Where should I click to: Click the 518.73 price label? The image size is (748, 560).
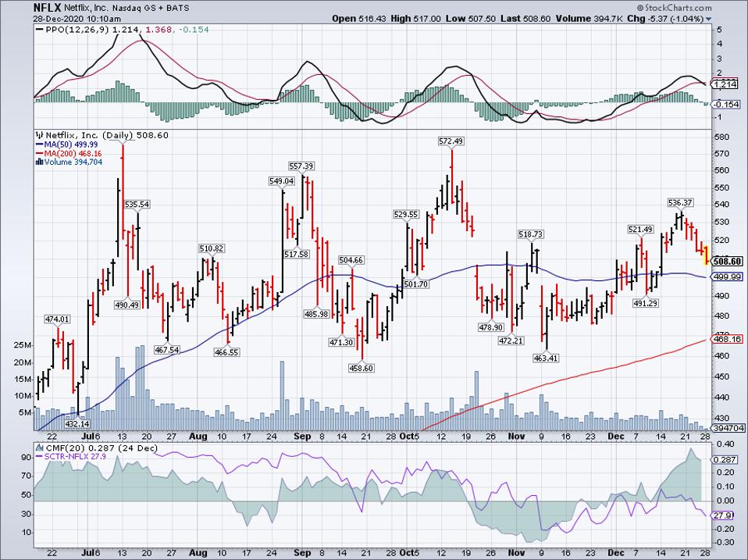click(x=531, y=234)
